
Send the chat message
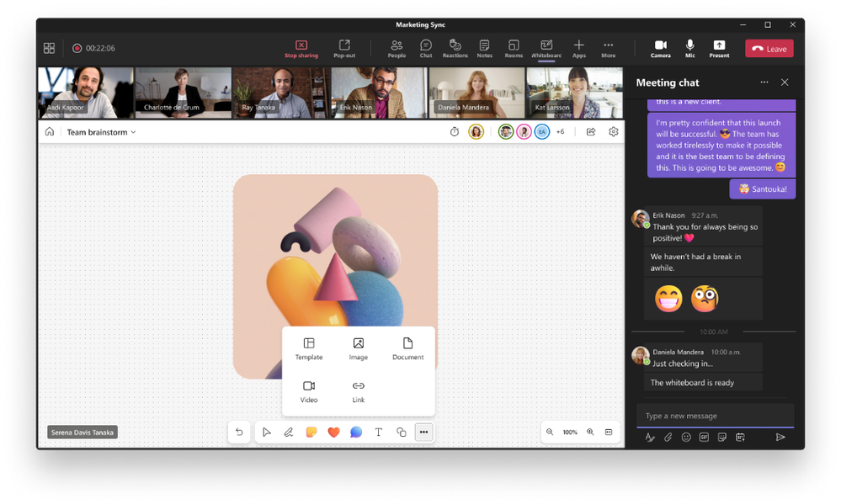(780, 438)
